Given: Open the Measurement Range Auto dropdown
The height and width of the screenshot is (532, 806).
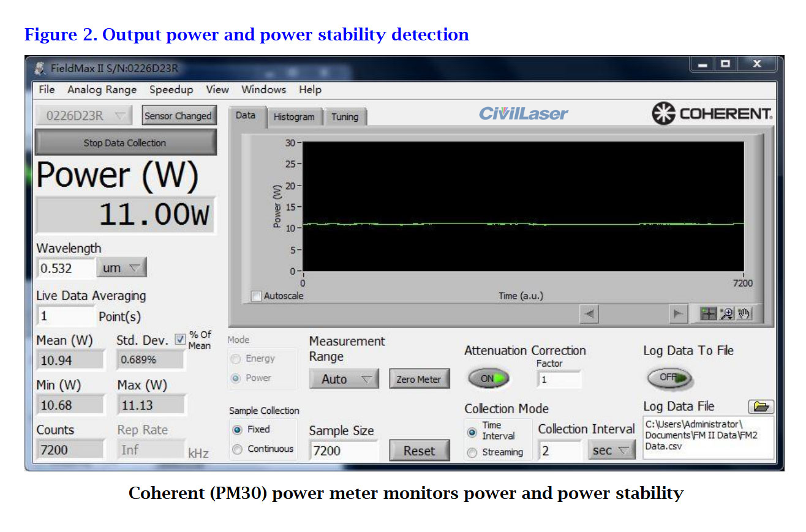Looking at the screenshot, I should click(x=344, y=380).
